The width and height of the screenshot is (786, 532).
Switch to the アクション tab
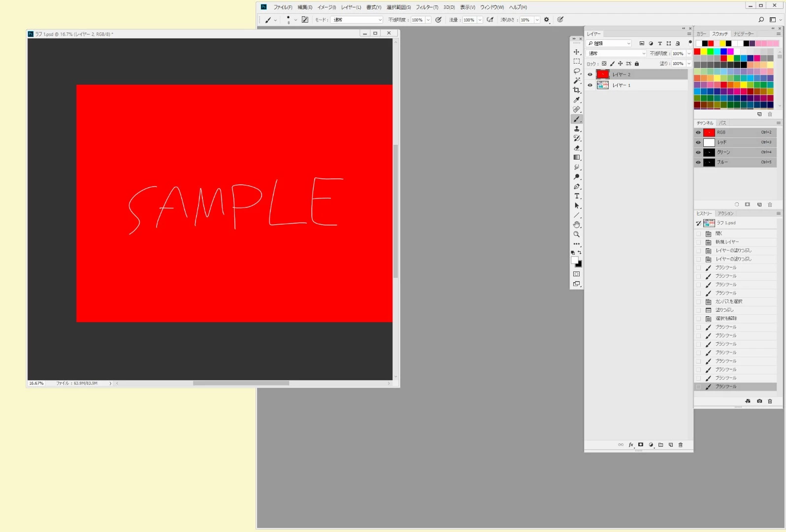(x=725, y=214)
